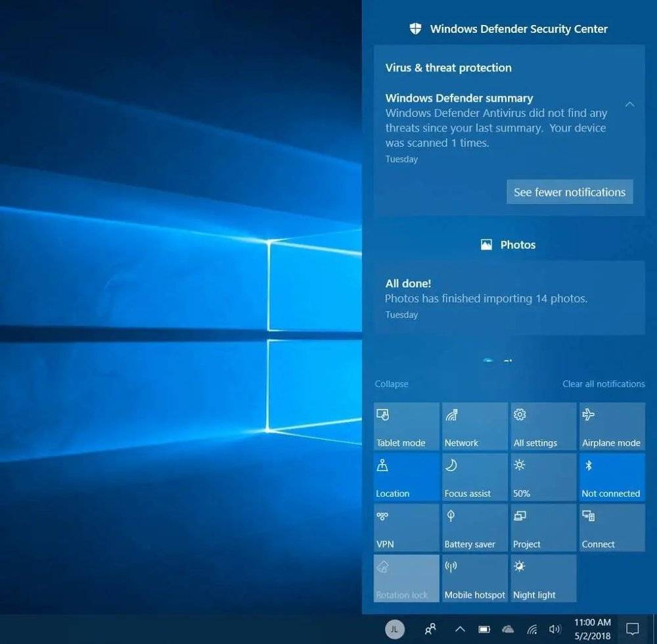Screen dimensions: 657x644
Task: Click Clear all notifications link
Action: (603, 384)
